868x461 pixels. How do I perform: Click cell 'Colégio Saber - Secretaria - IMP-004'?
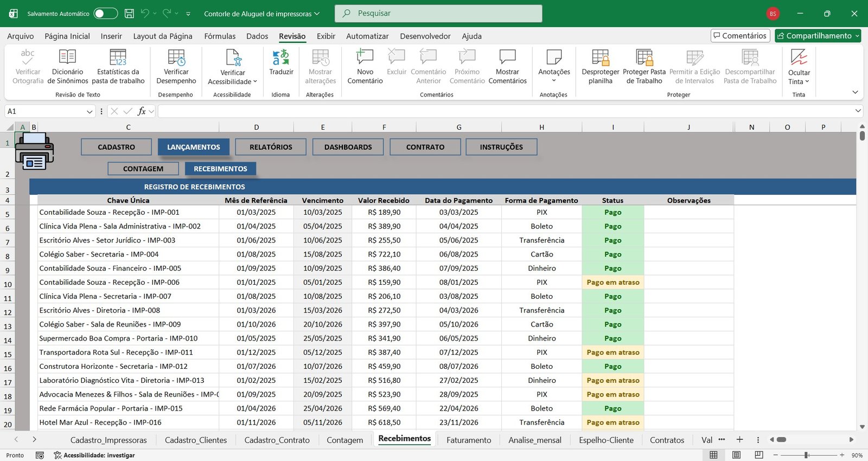pyautogui.click(x=129, y=254)
